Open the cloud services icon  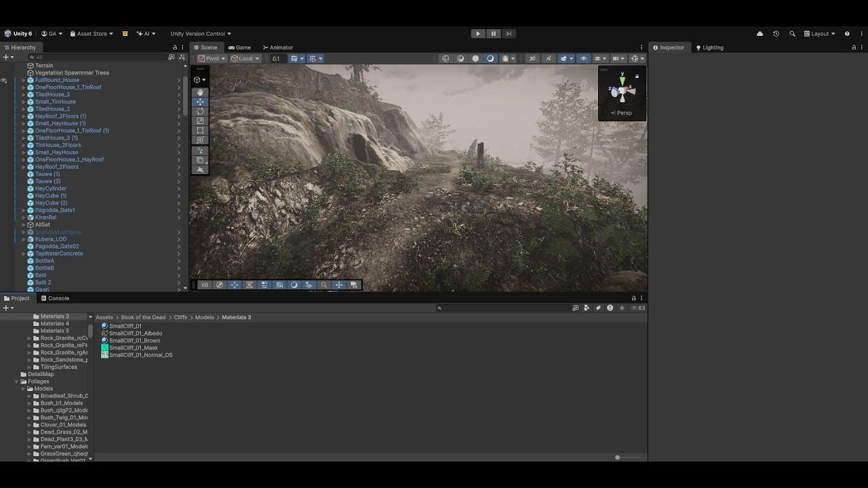point(759,33)
